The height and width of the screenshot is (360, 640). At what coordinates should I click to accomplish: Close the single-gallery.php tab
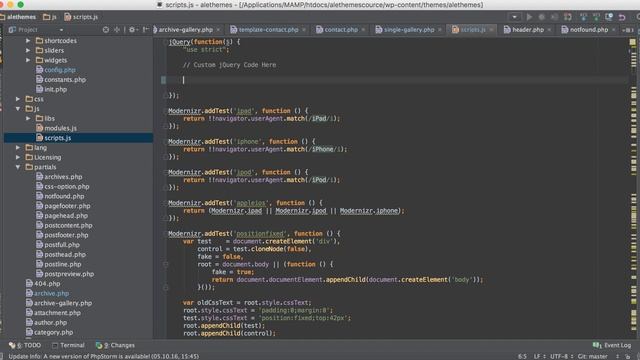point(440,30)
